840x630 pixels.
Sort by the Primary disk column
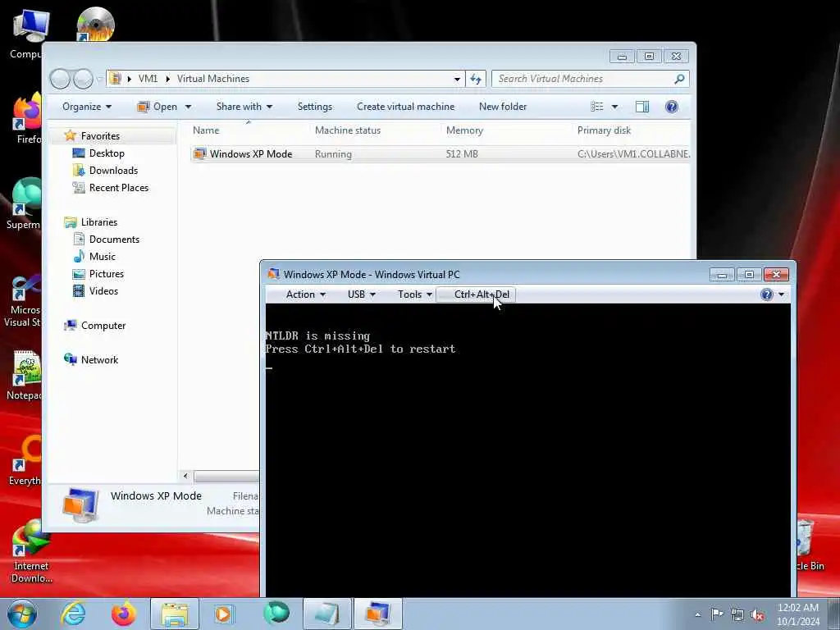[x=604, y=130]
